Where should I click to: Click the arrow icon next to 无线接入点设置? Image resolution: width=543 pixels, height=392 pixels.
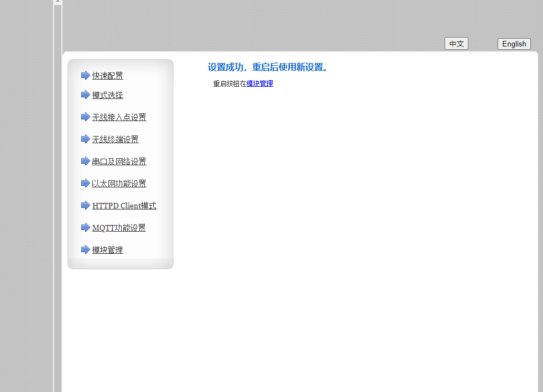point(85,117)
